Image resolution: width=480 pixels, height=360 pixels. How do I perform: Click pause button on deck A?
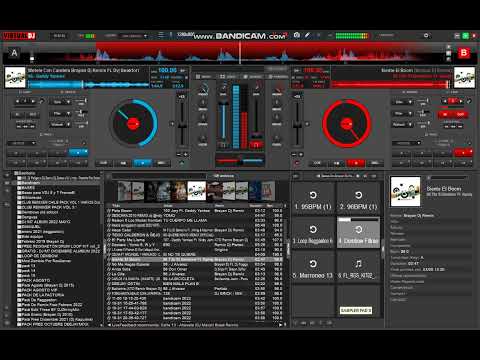point(123,163)
